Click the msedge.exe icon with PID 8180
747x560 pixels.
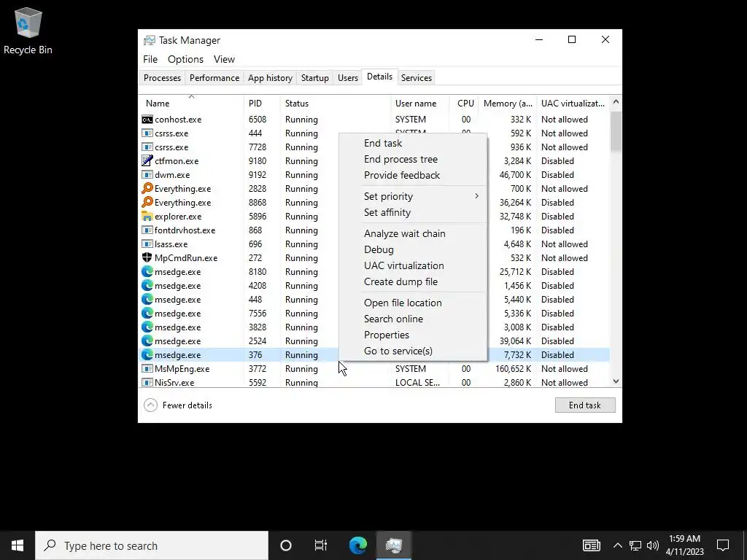click(147, 271)
